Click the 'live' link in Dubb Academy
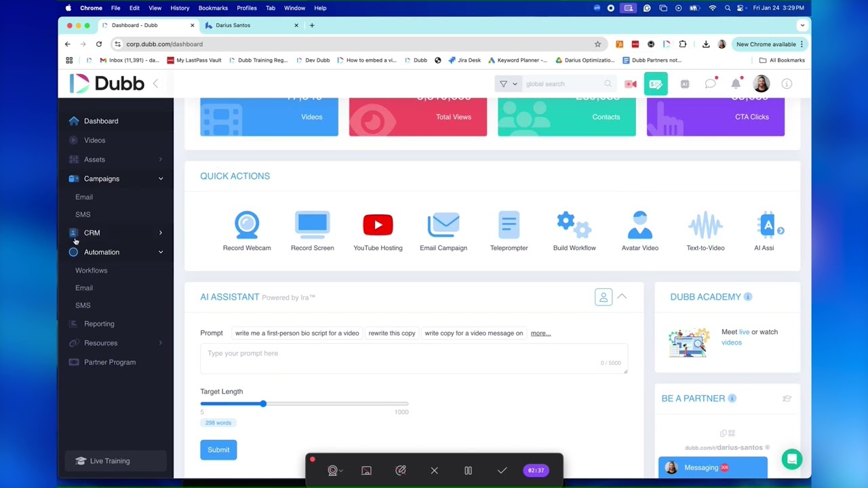Viewport: 868px width, 488px height. pyautogui.click(x=744, y=332)
